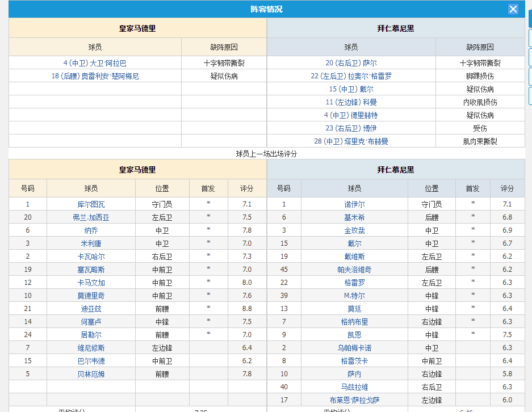Open player link 戴维斯
This screenshot has height=412, width=532.
(x=354, y=257)
